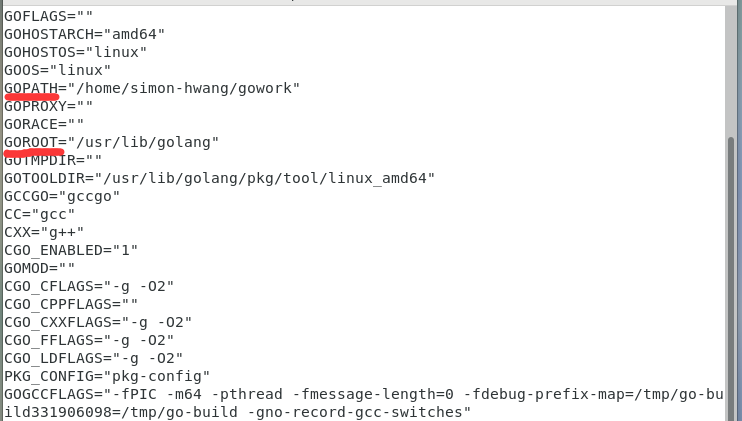The width and height of the screenshot is (742, 421).
Task: Click the PKG_CONFIG="pkg-config" line
Action: click(x=107, y=376)
